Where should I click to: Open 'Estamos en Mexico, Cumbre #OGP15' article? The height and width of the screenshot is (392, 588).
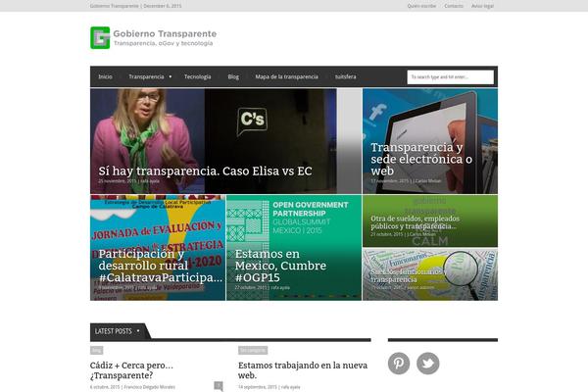(280, 266)
